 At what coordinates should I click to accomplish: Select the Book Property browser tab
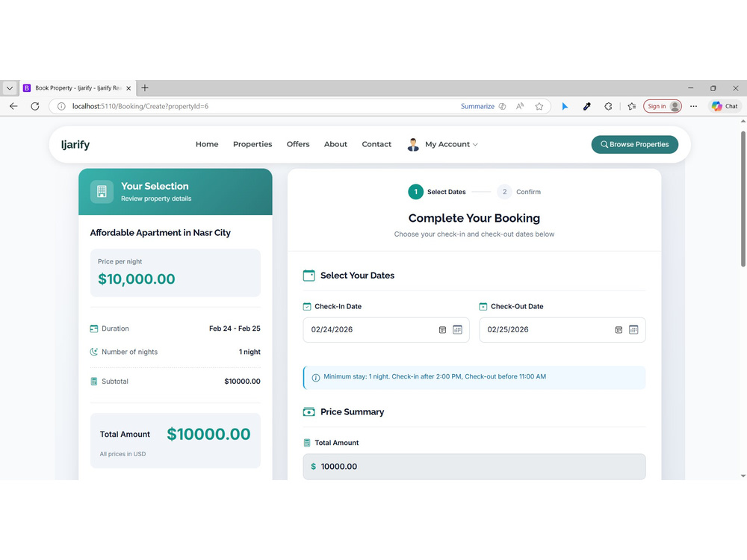coord(78,88)
